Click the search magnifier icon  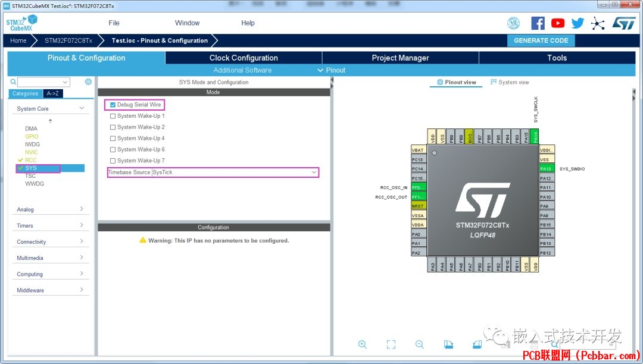click(13, 82)
